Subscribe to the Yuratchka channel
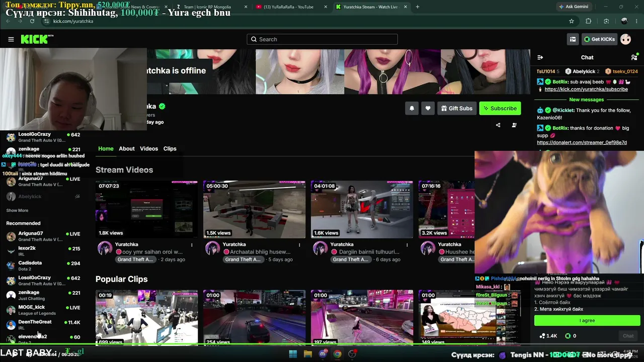Screen dimensions: 644x362 click(x=500, y=108)
